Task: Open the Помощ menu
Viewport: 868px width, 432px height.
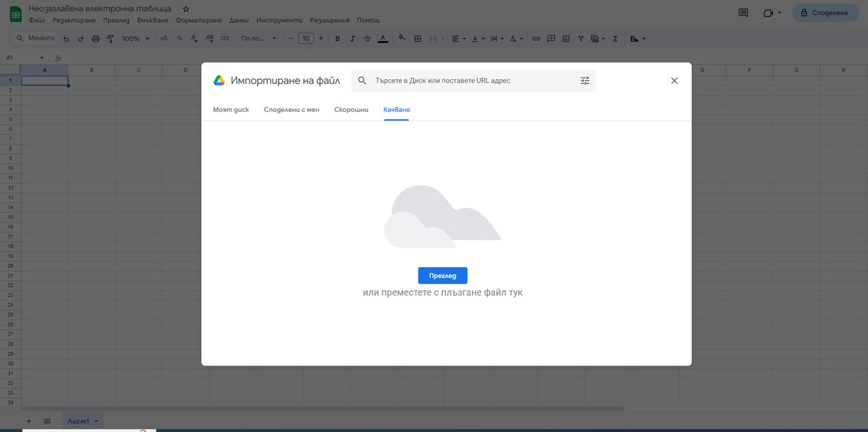Action: [368, 20]
